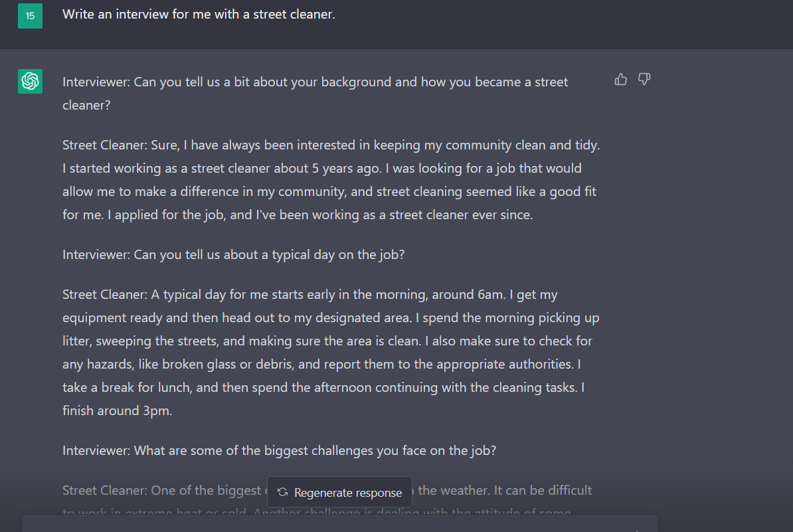Click the line starting "allow me to make a difference"

click(329, 192)
